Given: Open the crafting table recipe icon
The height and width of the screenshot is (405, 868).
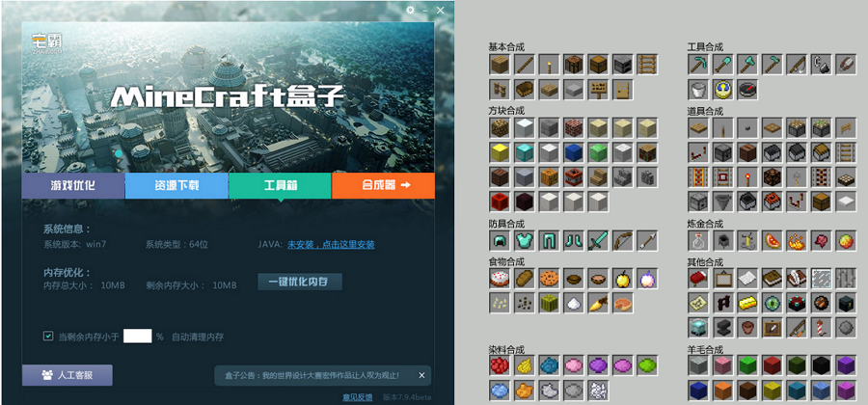Looking at the screenshot, I should (x=573, y=65).
